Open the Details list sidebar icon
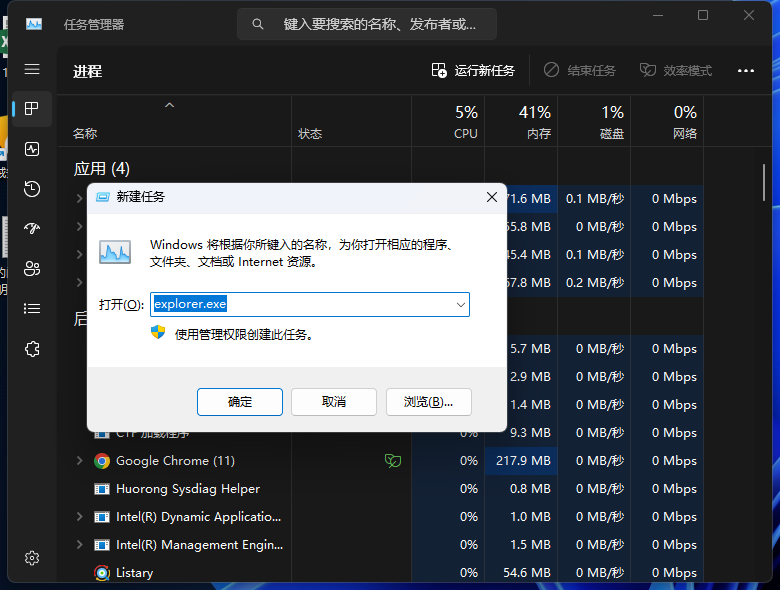 (32, 308)
